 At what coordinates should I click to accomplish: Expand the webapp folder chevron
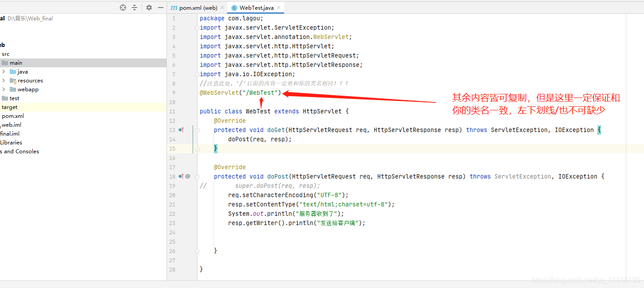click(4, 90)
